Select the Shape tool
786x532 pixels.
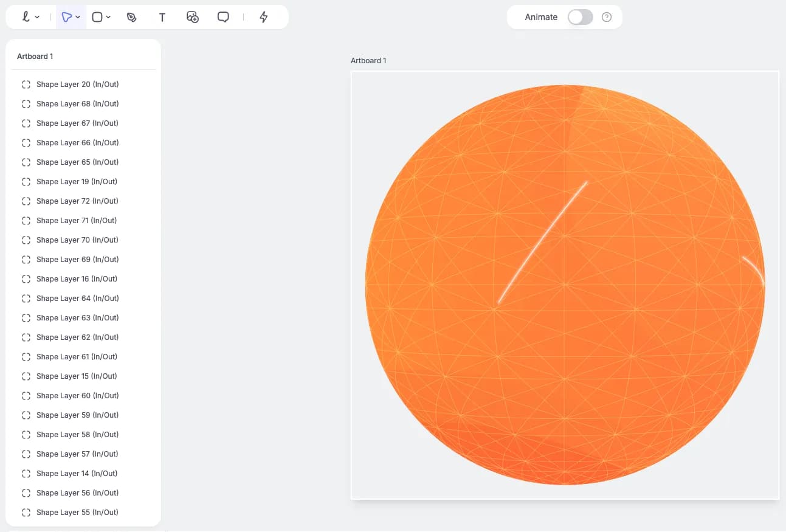click(x=97, y=16)
